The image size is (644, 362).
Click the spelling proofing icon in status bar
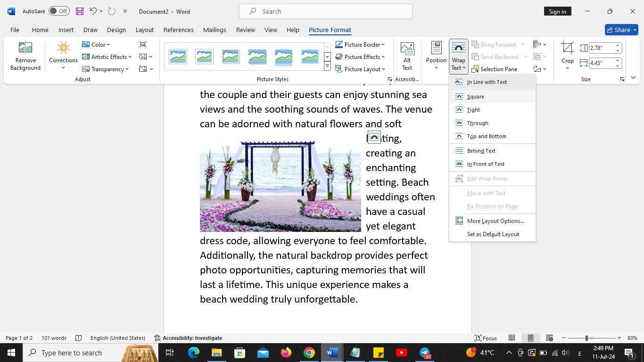[x=79, y=338]
